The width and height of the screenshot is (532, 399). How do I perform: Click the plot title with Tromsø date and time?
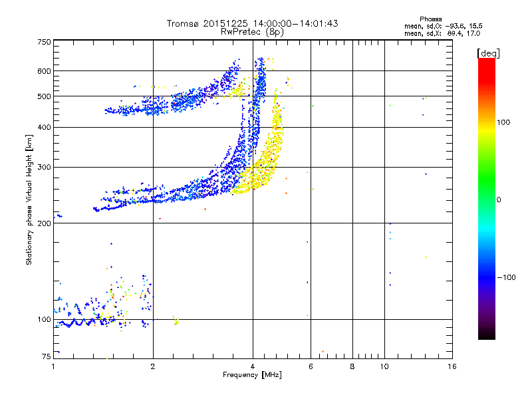[252, 23]
